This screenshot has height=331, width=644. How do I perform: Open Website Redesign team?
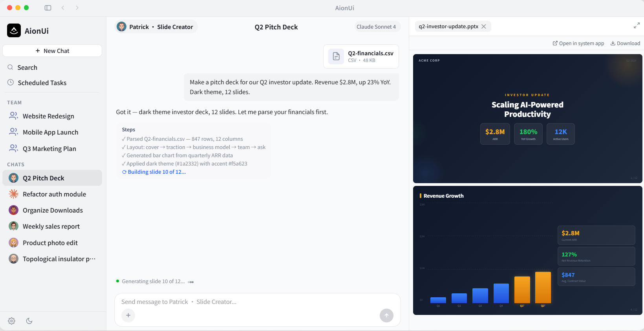(52, 116)
